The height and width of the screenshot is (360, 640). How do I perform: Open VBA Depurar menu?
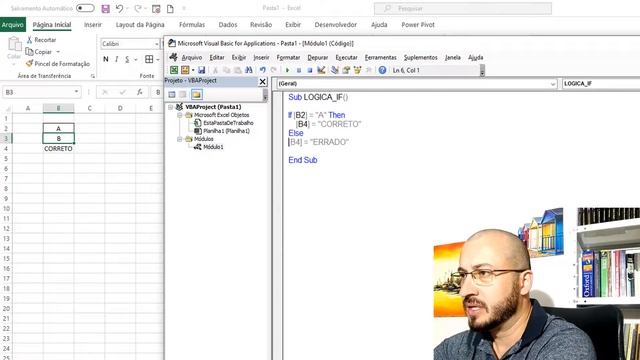[x=318, y=58]
